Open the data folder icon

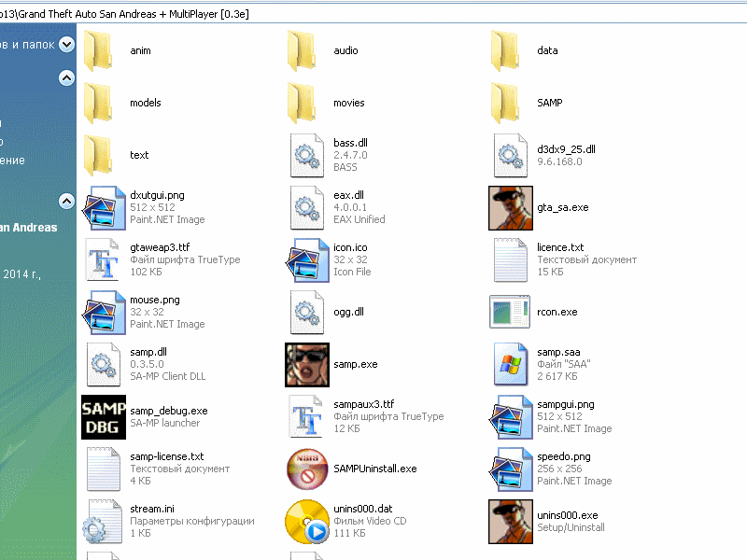(x=505, y=51)
